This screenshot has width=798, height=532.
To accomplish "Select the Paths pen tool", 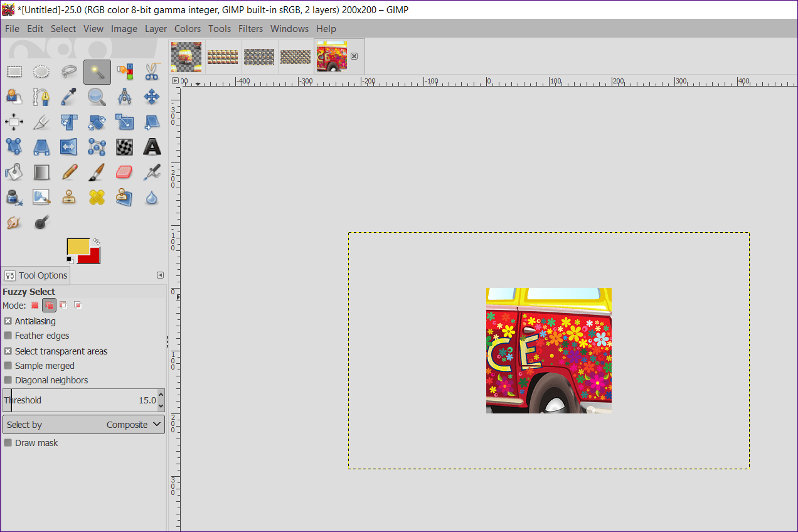I will pyautogui.click(x=41, y=97).
